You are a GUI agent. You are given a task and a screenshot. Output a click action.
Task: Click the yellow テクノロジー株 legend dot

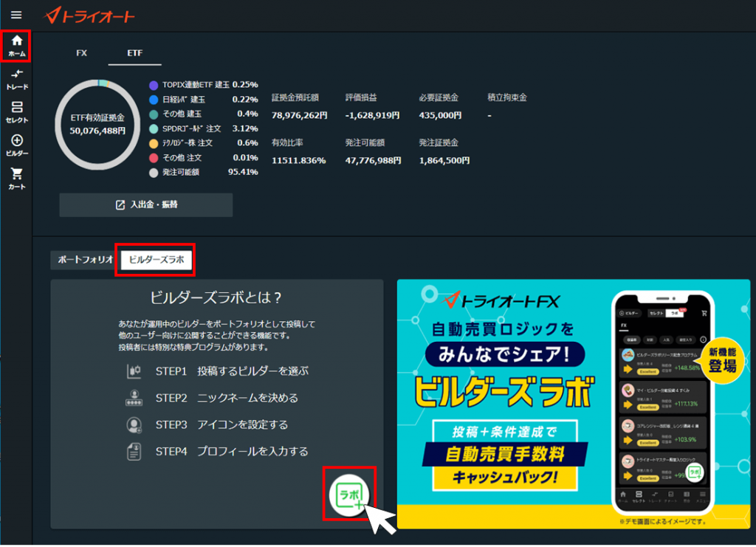click(x=154, y=143)
